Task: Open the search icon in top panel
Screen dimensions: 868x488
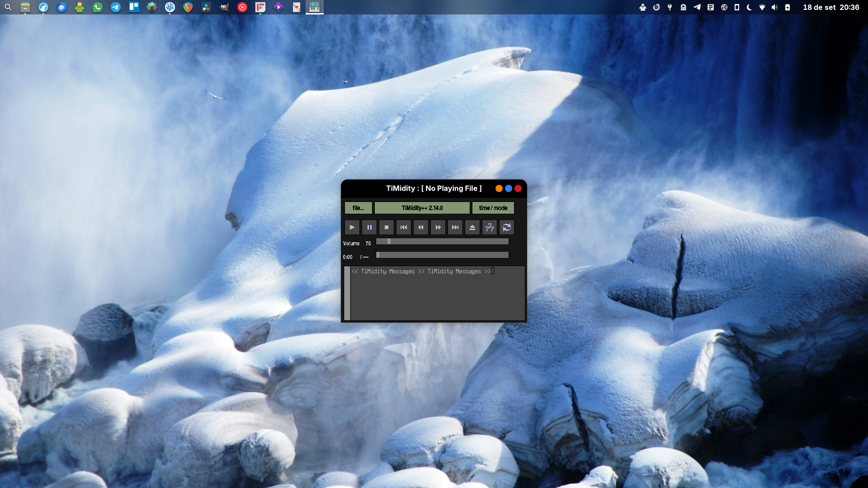Action: pyautogui.click(x=8, y=7)
